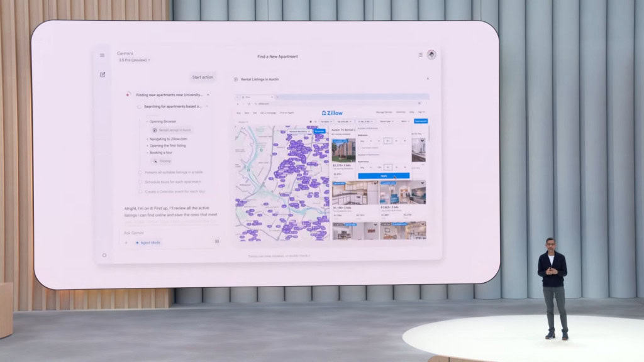Start a new chat with compose icon

click(x=103, y=75)
